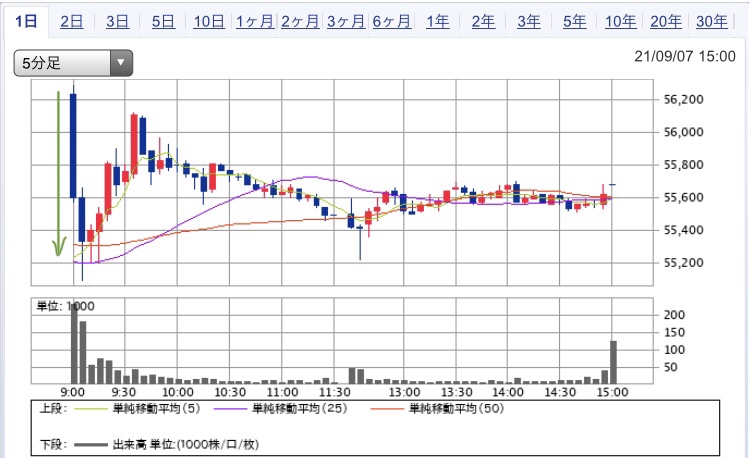Click the 9:00 time axis label
The width and height of the screenshot is (749, 458).
(73, 393)
